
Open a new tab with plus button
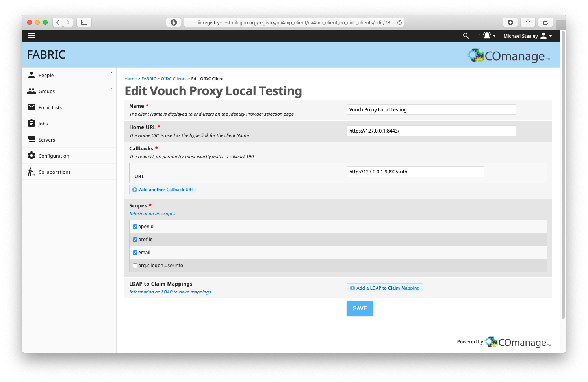coord(561,25)
